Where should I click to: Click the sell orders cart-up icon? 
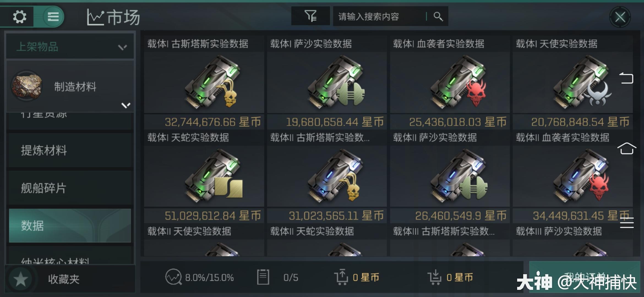[x=341, y=277]
